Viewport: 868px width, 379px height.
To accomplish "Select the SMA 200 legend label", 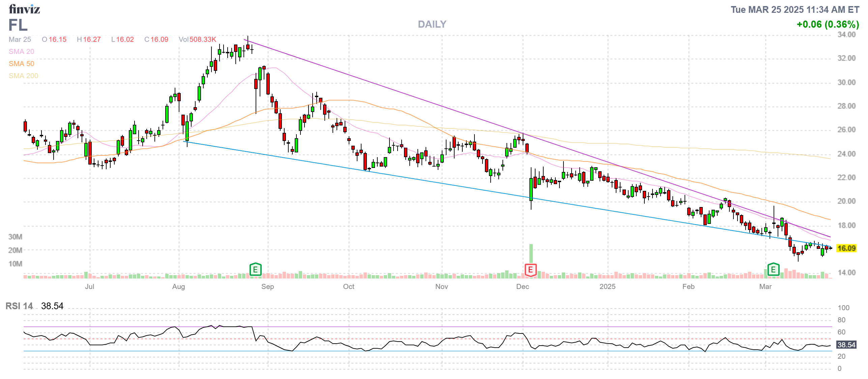I will 23,76.
